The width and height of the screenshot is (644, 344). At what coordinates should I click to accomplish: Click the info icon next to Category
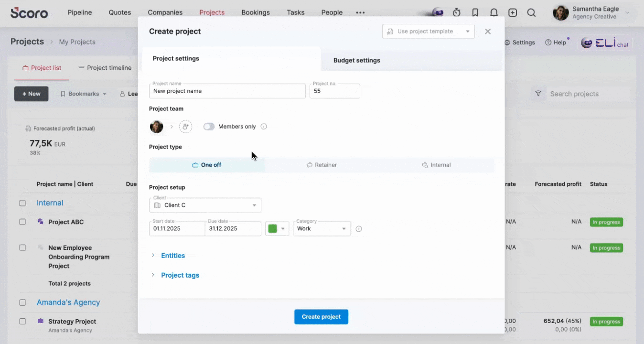(x=359, y=229)
